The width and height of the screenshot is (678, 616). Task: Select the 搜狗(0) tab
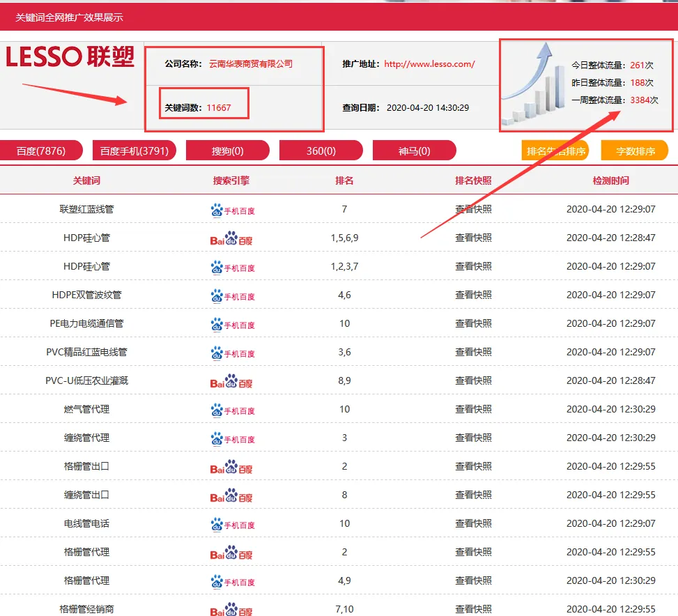tap(228, 151)
